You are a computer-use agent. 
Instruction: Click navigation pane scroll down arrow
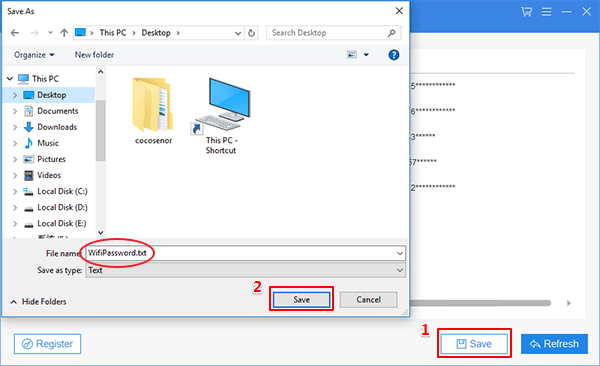pyautogui.click(x=101, y=232)
